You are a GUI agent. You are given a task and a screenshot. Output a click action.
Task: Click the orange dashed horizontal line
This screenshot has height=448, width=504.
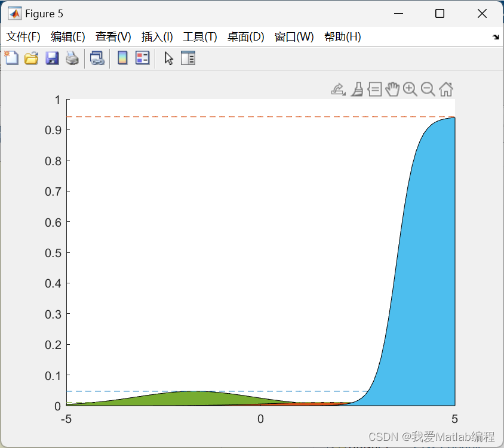[x=260, y=116]
